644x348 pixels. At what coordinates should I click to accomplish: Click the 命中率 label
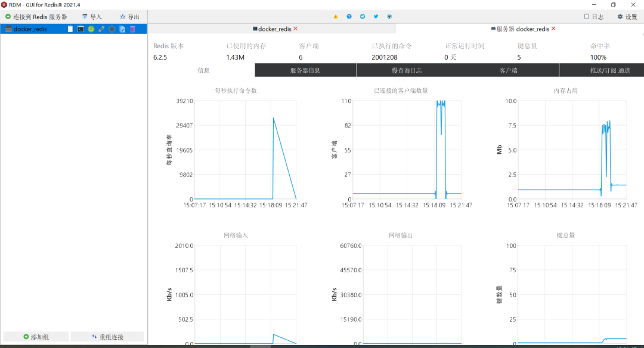[600, 46]
